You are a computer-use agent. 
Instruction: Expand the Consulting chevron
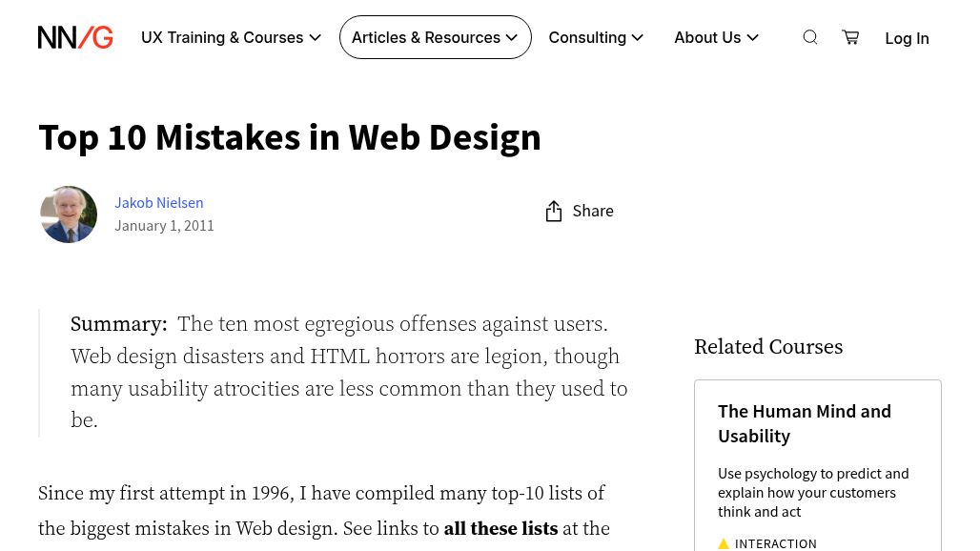coord(637,37)
